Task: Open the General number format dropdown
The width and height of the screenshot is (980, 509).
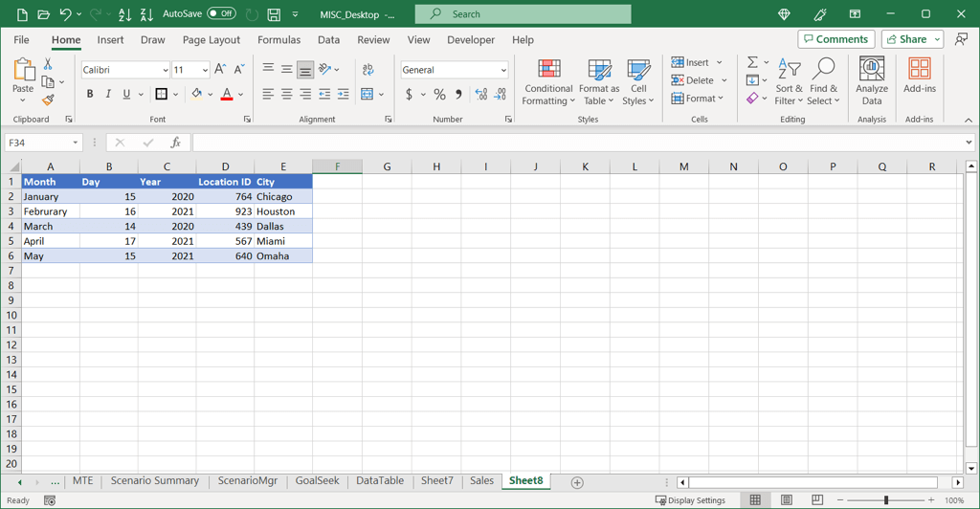Action: click(x=503, y=71)
